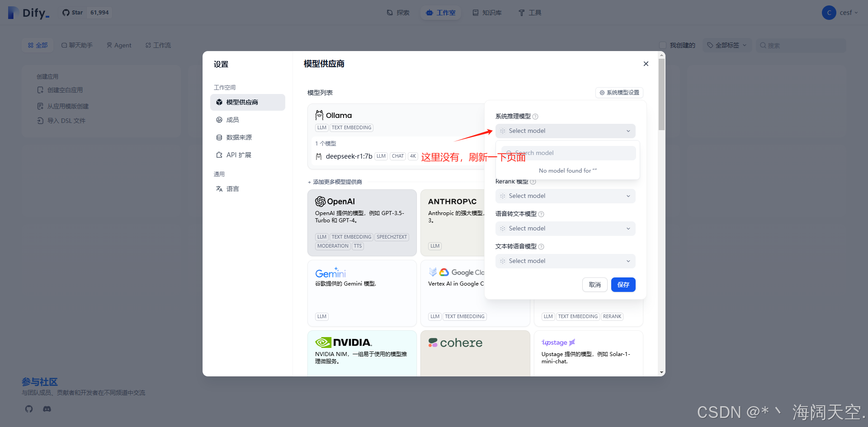This screenshot has width=868, height=427.
Task: Click the 保存 button
Action: tap(623, 285)
